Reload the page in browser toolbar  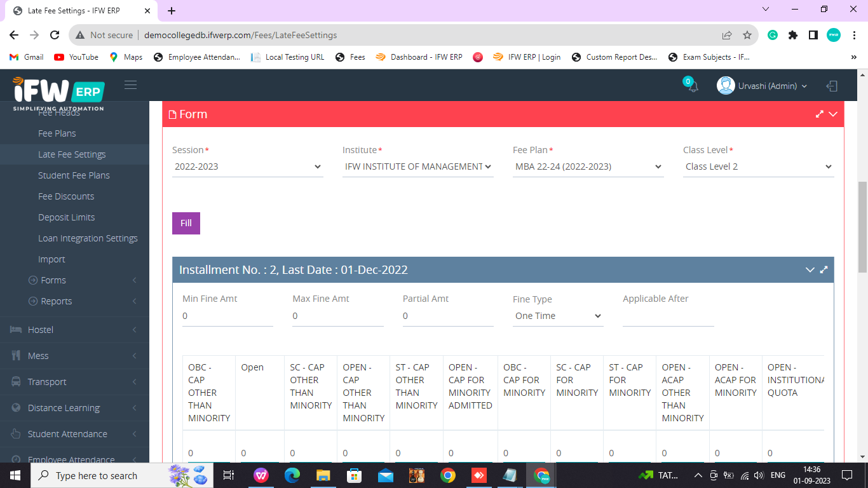[55, 35]
